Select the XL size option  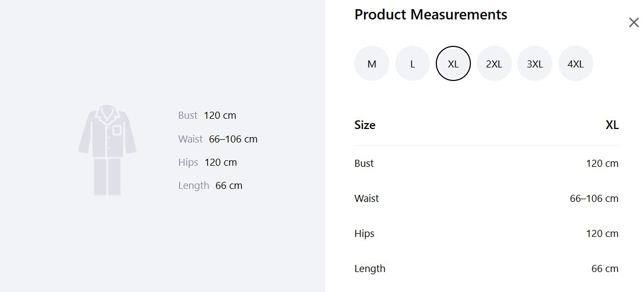coord(453,64)
